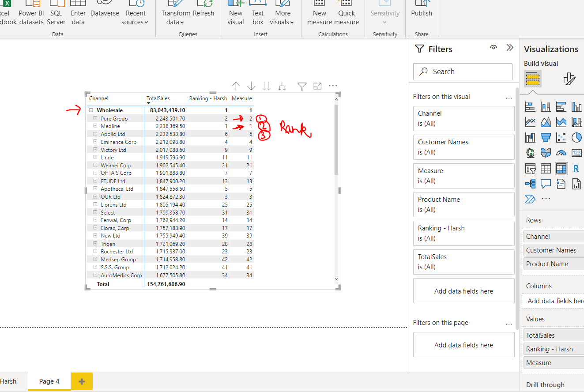Choose the stacked bar chart visual
This screenshot has height=392, width=584.
click(530, 106)
